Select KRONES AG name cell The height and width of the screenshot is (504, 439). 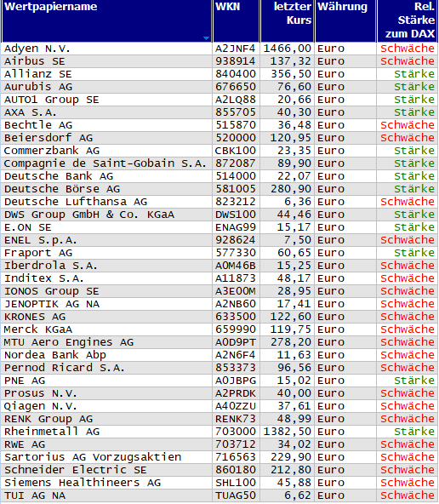[x=35, y=317]
